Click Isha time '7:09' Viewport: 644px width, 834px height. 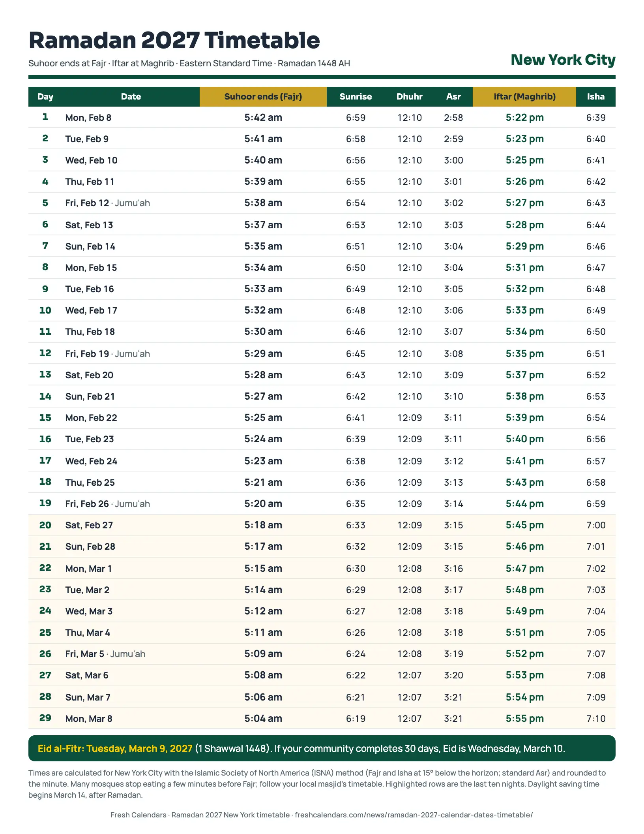[x=595, y=697]
